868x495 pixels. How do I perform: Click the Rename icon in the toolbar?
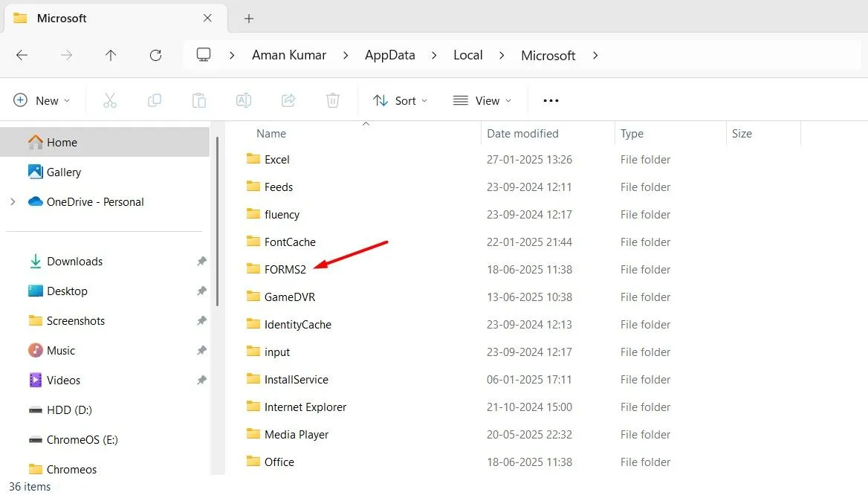[244, 100]
